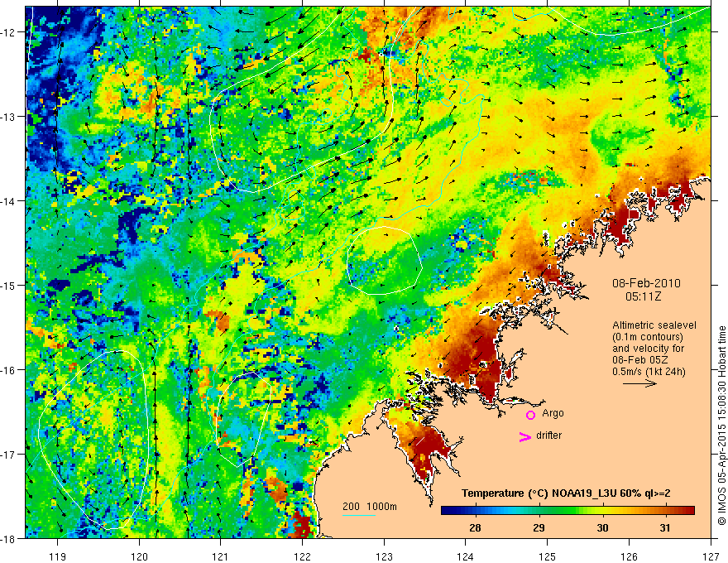Click longitude label 120 on the axis
Viewport: 728px width, 563px height.
139,556
